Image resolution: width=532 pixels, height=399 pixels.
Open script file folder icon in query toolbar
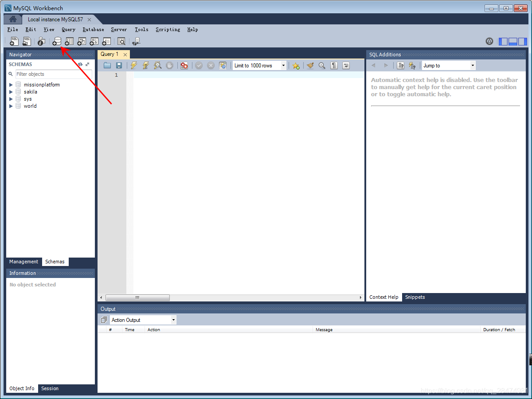pyautogui.click(x=107, y=65)
